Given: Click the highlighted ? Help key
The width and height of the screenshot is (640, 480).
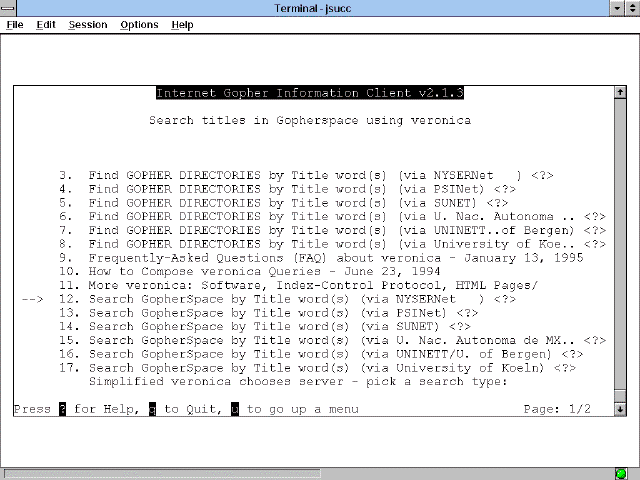Looking at the screenshot, I should click(x=62, y=409).
